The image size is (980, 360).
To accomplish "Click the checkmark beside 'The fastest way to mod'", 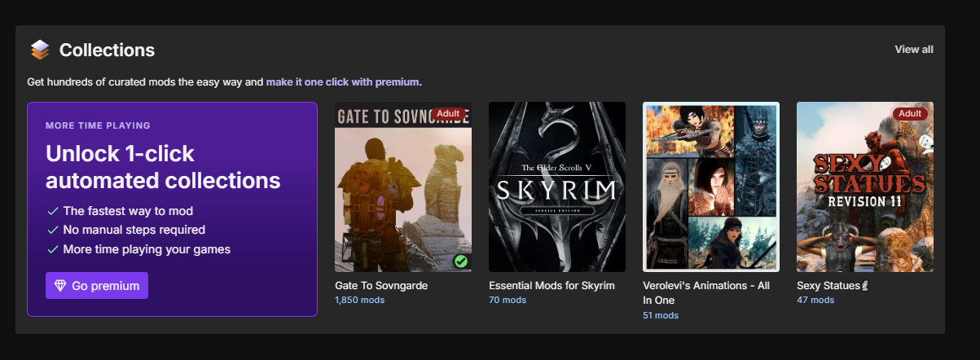I will coord(52,211).
